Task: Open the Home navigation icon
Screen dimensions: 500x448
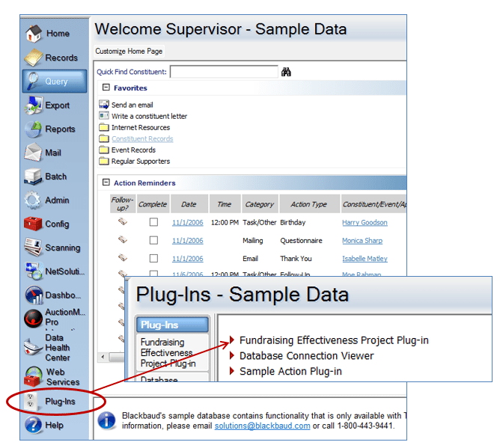Action: (x=34, y=33)
